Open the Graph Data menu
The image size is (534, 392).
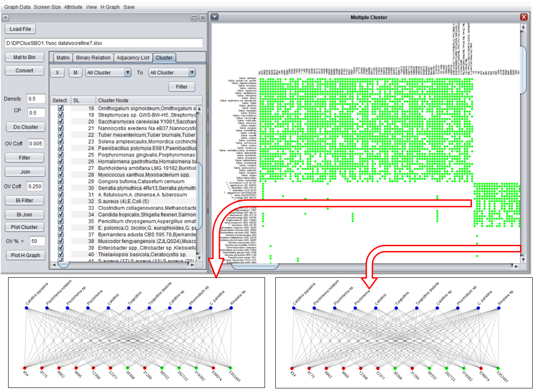click(x=17, y=7)
